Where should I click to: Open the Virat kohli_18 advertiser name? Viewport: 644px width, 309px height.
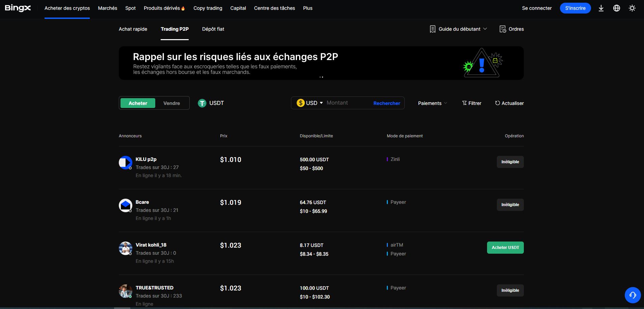(x=151, y=245)
